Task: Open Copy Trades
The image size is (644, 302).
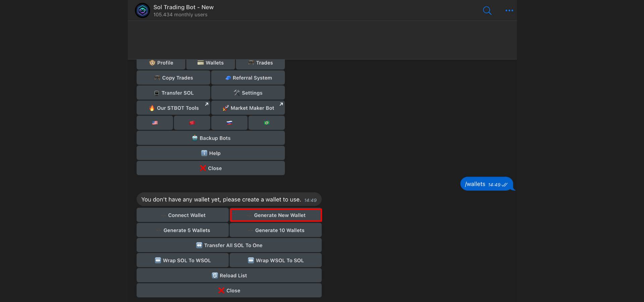Action: coord(173,78)
